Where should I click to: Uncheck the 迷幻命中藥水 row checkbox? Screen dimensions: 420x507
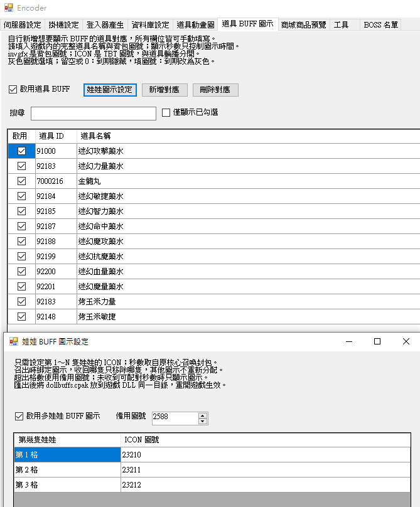(x=22, y=227)
